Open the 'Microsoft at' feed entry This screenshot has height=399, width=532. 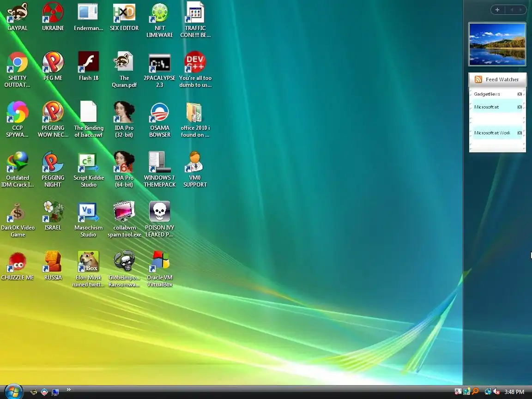[497, 107]
